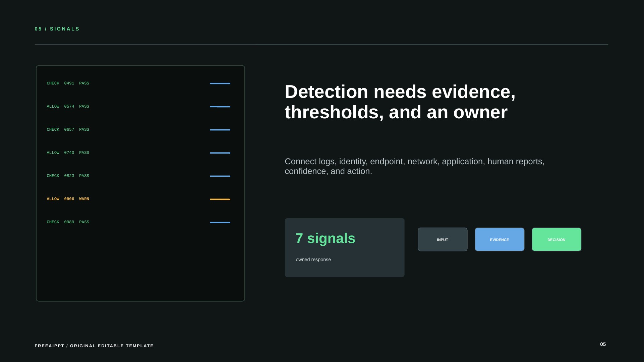Screen dimensions: 644x362
Task: Select log row 'ALLOW 0574 PASS'
Action: [x=68, y=106]
